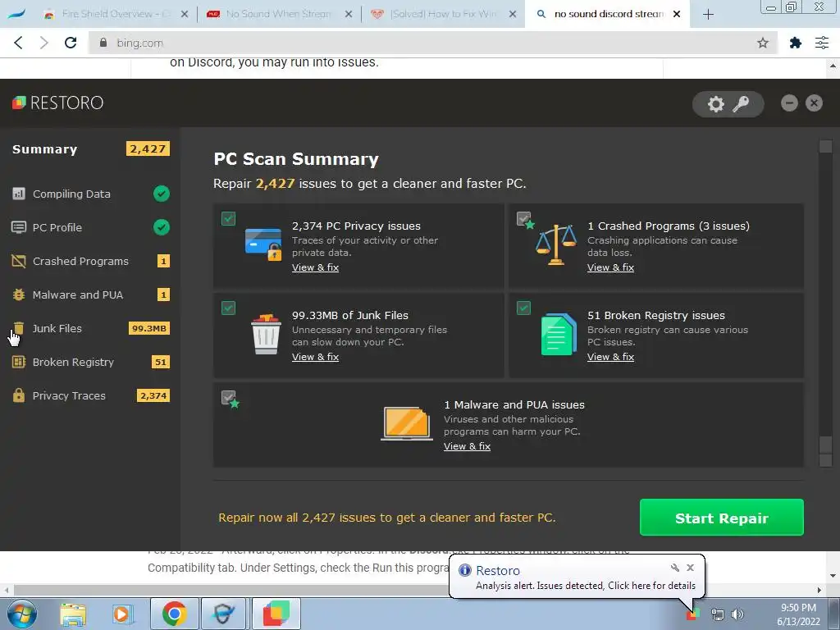Viewport: 840px width, 630px height.
Task: Open Restoro notification balloon message
Action: click(x=586, y=586)
